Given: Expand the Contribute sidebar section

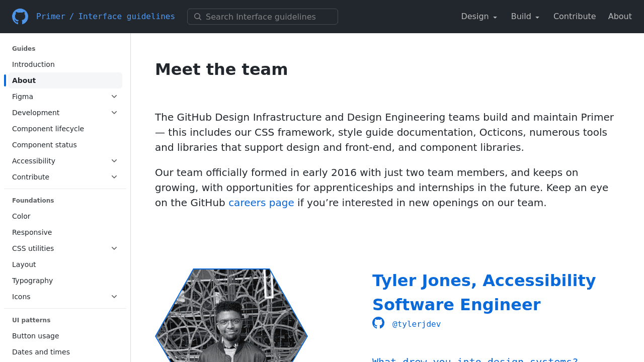Looking at the screenshot, I should tap(114, 177).
